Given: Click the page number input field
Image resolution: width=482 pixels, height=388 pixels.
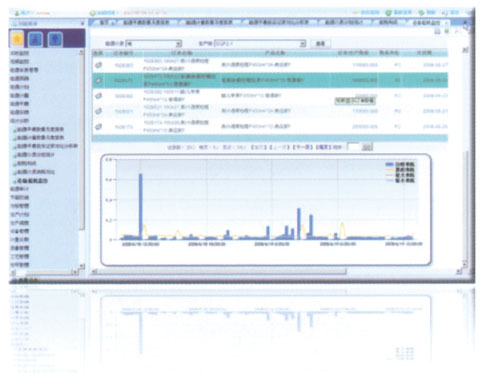Looking at the screenshot, I should [353, 147].
